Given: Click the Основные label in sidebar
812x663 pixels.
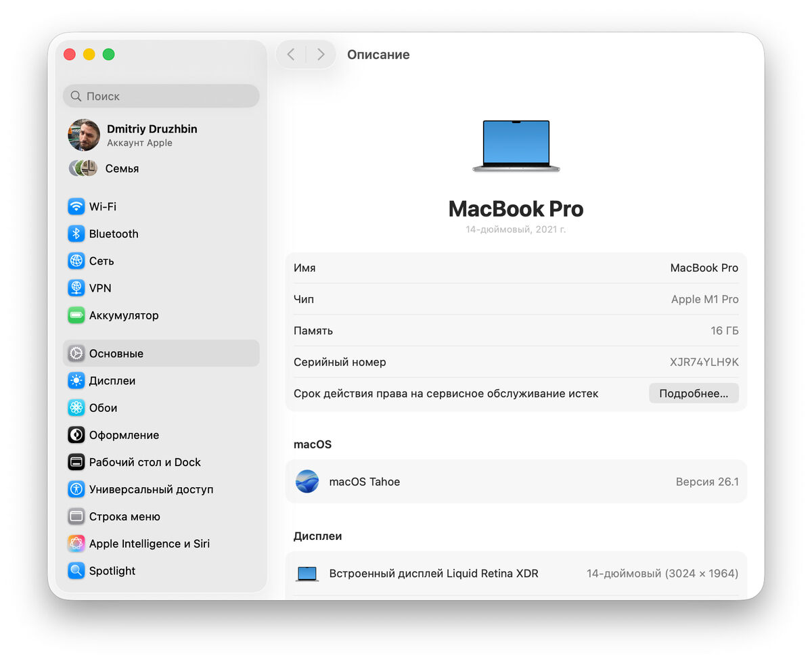Looking at the screenshot, I should pos(116,353).
